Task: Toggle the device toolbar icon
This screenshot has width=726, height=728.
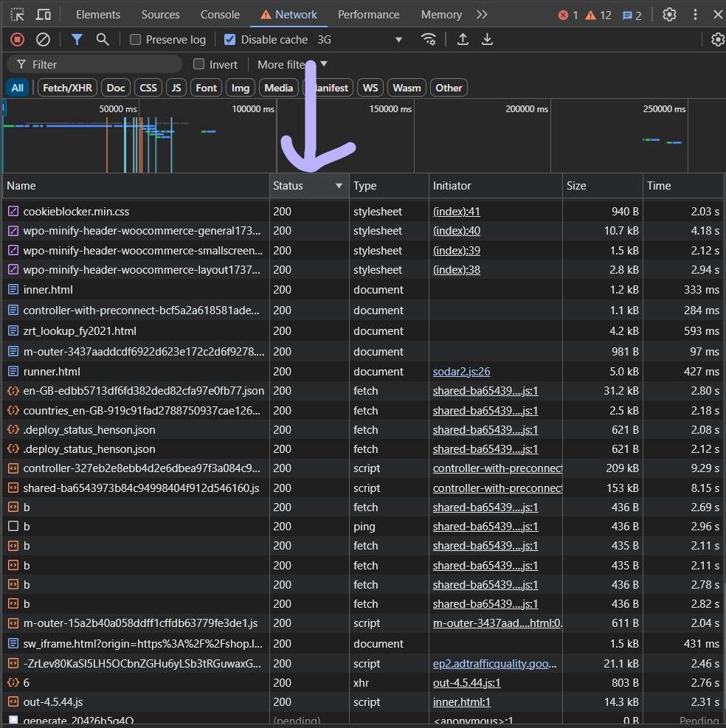Action: click(44, 15)
